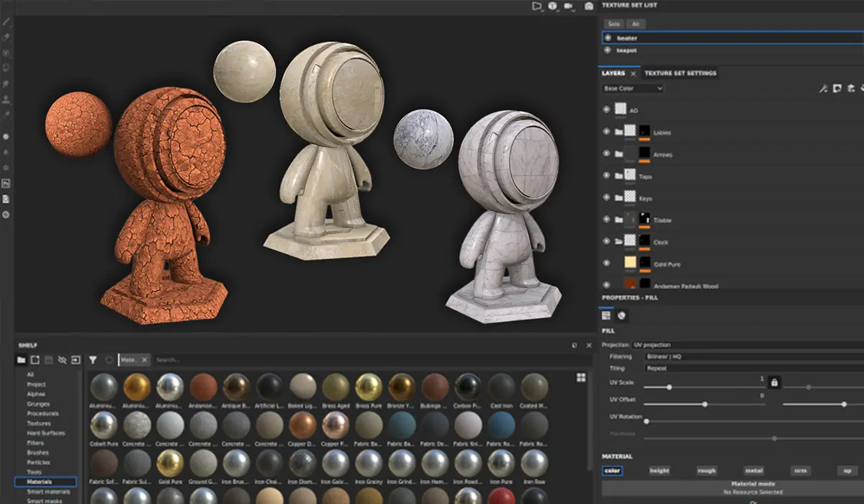Toggle visibility of heater texture set
864x504 pixels.
[608, 37]
